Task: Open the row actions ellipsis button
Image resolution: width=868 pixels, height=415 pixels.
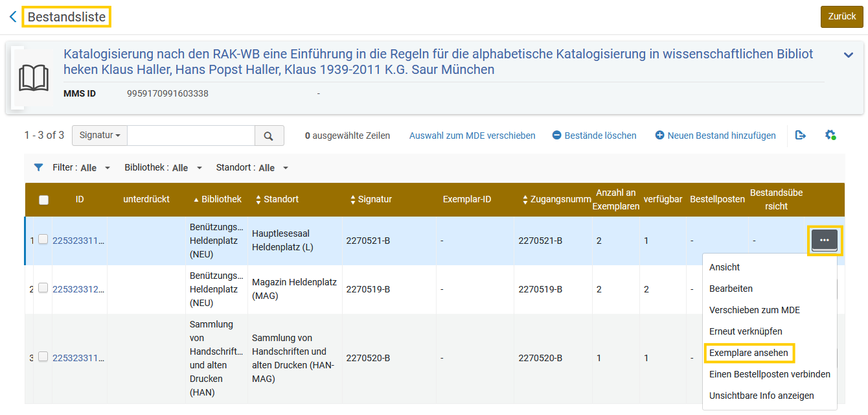Action: pos(824,241)
